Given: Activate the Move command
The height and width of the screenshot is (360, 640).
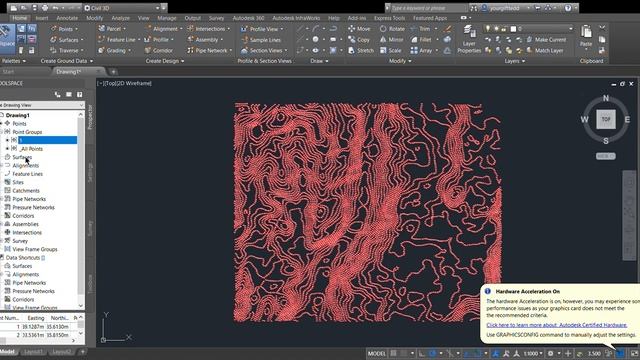Looking at the screenshot, I should (x=359, y=29).
